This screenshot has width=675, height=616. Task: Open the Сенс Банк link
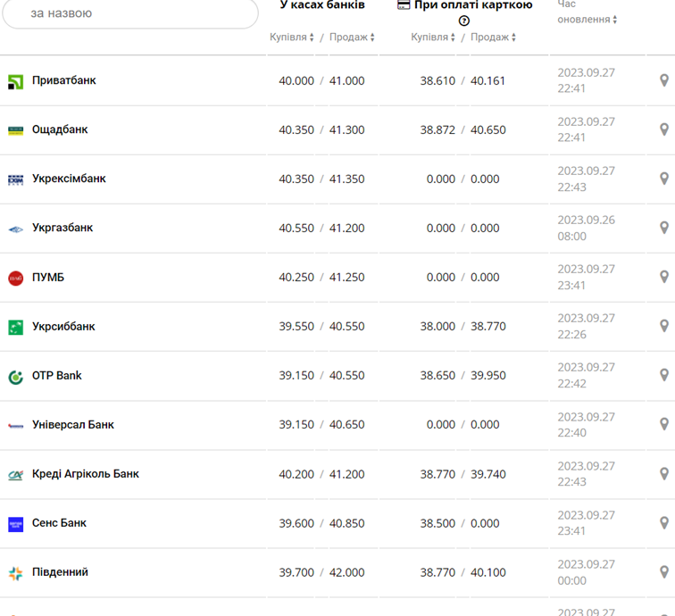pos(59,523)
